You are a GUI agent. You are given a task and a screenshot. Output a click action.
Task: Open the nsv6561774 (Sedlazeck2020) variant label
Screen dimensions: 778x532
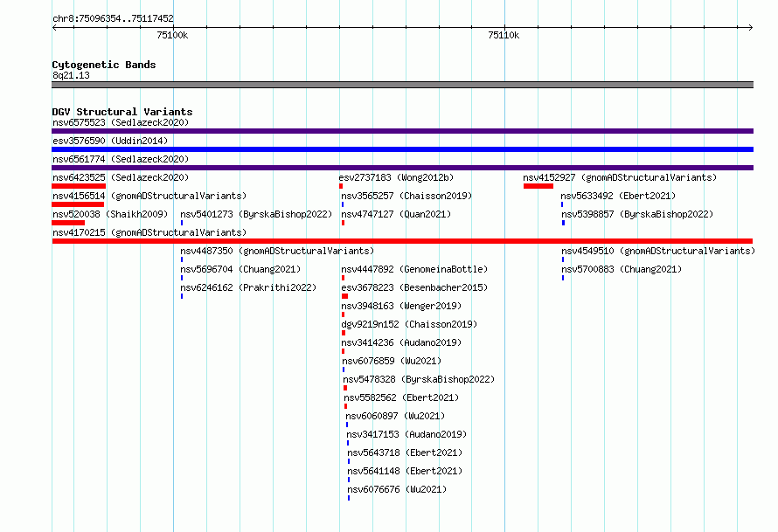pyautogui.click(x=121, y=159)
